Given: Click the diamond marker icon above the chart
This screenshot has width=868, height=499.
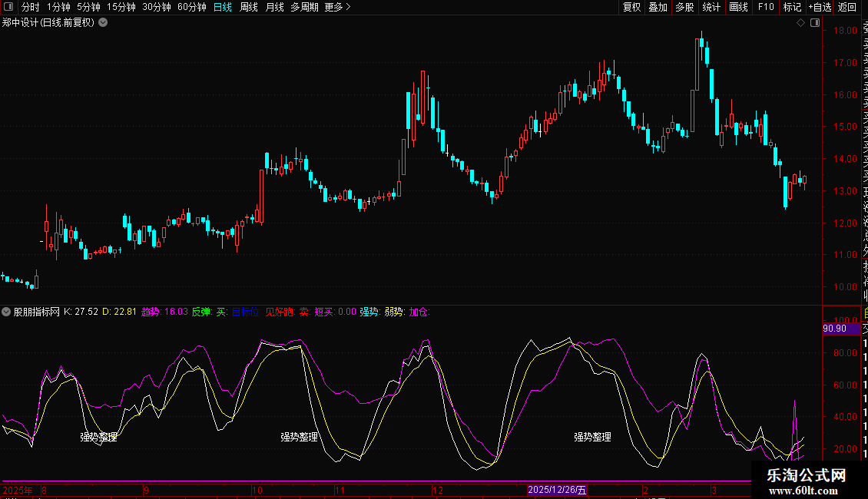Looking at the screenshot, I should click(x=800, y=22).
